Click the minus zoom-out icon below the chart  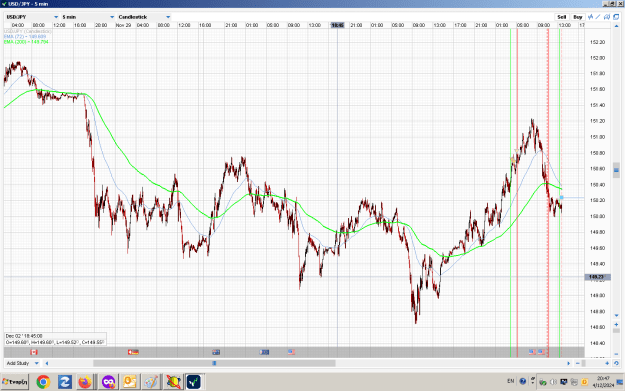coord(578,363)
